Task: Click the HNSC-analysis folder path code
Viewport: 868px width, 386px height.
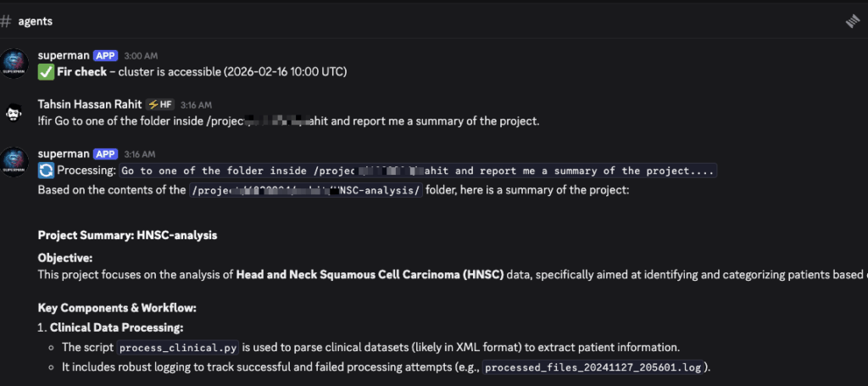Action: pos(306,190)
